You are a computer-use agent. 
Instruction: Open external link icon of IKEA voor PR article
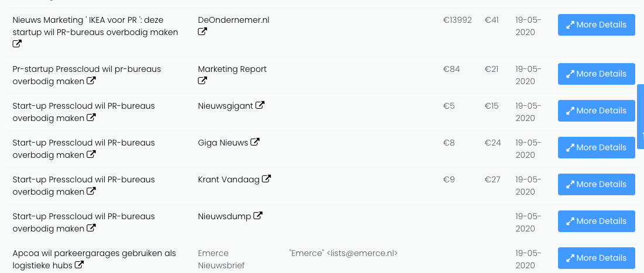[x=17, y=44]
